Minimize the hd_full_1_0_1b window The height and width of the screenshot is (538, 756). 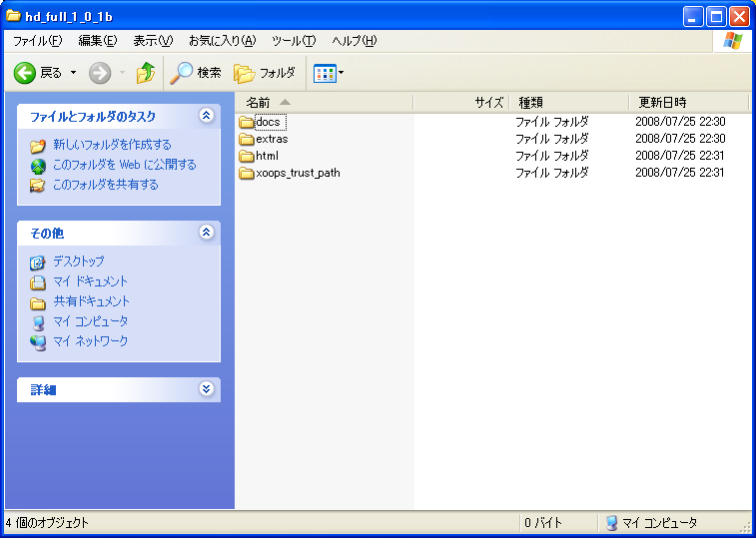pos(693,17)
